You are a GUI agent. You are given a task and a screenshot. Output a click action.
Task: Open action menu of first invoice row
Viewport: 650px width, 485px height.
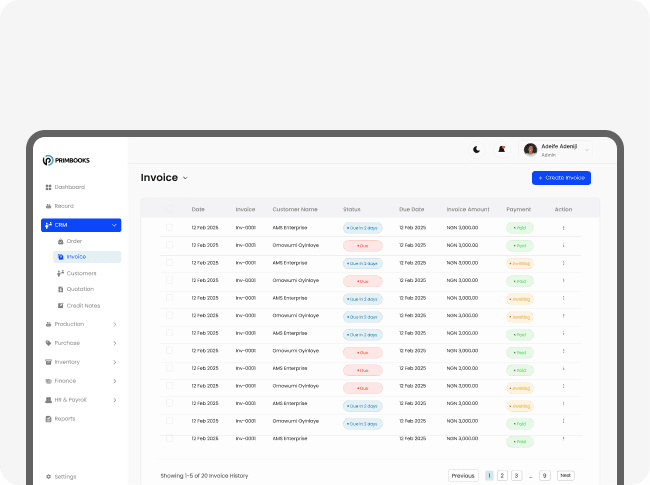click(x=563, y=228)
